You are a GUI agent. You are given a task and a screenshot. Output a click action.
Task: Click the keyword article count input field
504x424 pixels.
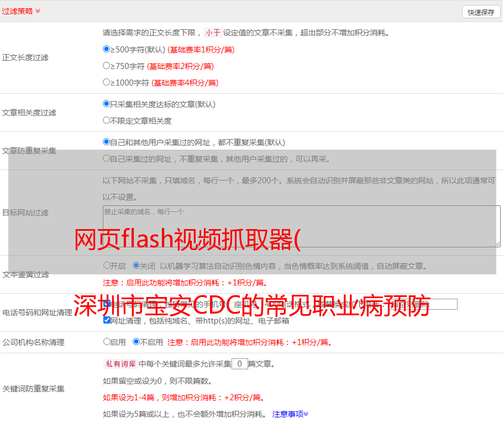[x=239, y=364]
